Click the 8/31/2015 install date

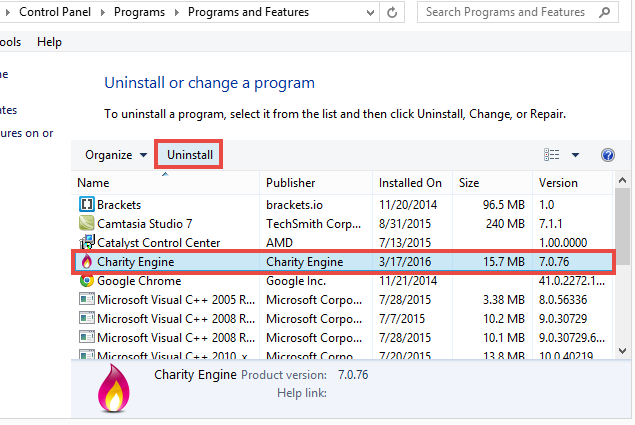click(x=405, y=224)
